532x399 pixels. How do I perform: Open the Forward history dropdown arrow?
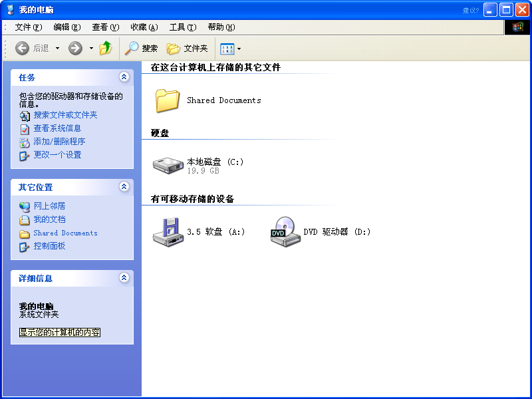91,48
